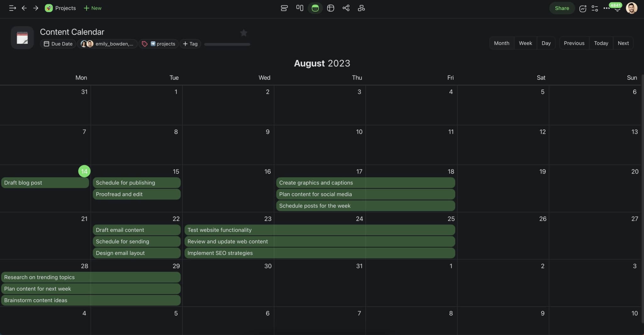Switch to Month view

point(502,43)
